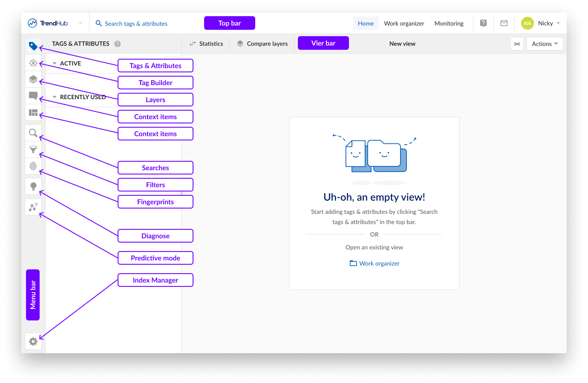Open the mail inbox icon
Viewport: 588px width, 383px height.
point(504,23)
